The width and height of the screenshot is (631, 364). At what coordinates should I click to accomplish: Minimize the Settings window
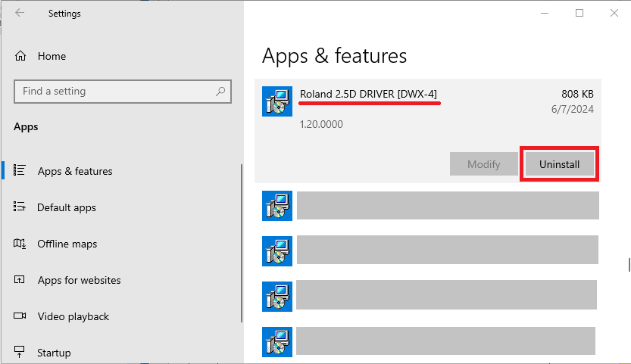[545, 13]
